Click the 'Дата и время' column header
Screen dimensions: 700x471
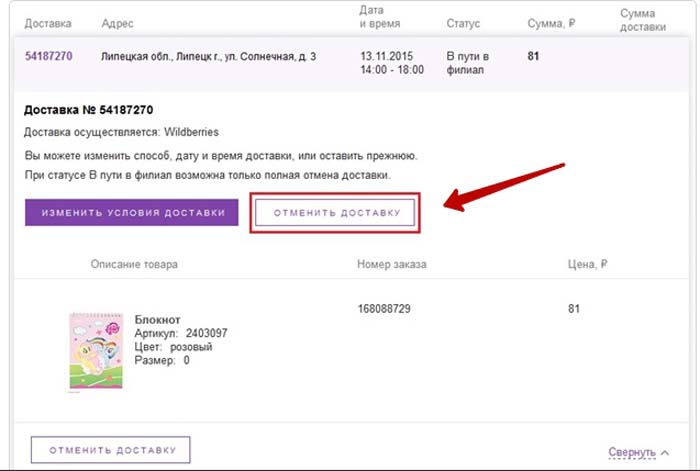click(x=380, y=17)
